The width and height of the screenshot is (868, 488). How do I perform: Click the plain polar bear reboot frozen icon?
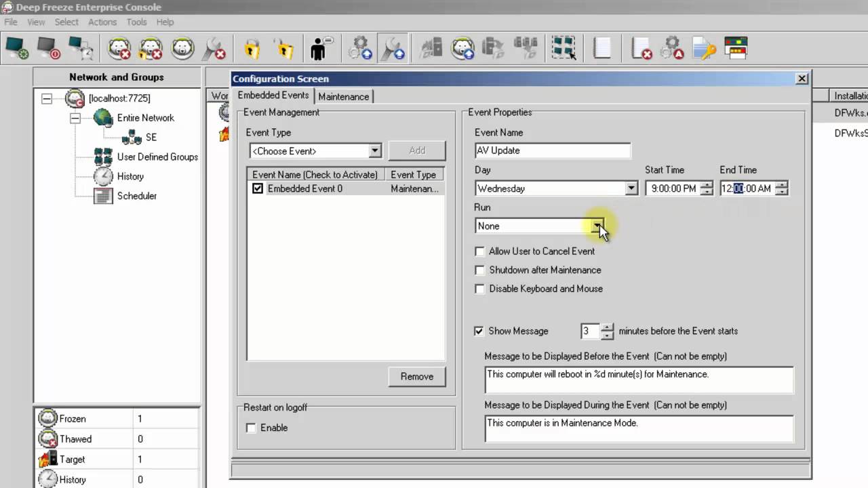[x=182, y=48]
